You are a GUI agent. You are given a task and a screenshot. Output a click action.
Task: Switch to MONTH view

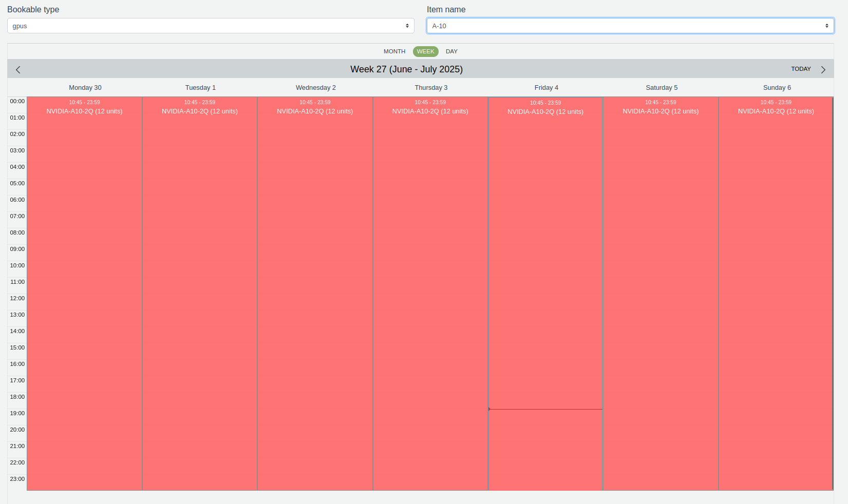pos(394,51)
